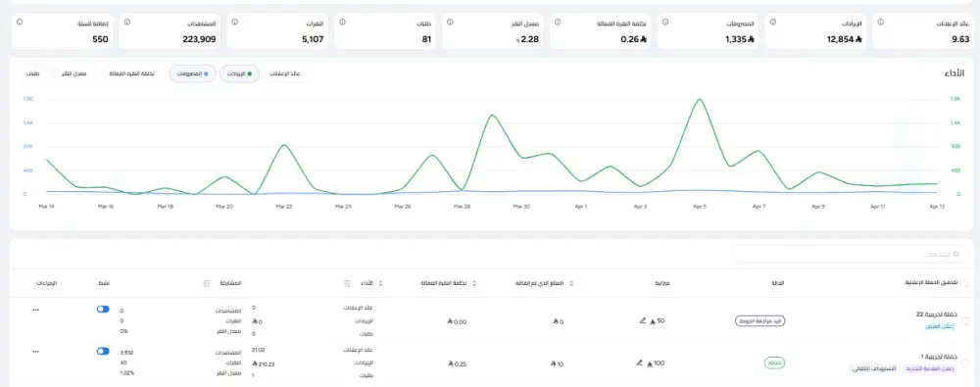This screenshot has width=980, height=387.
Task: Click the revenue peak point at Apr 5
Action: pyautogui.click(x=700, y=99)
